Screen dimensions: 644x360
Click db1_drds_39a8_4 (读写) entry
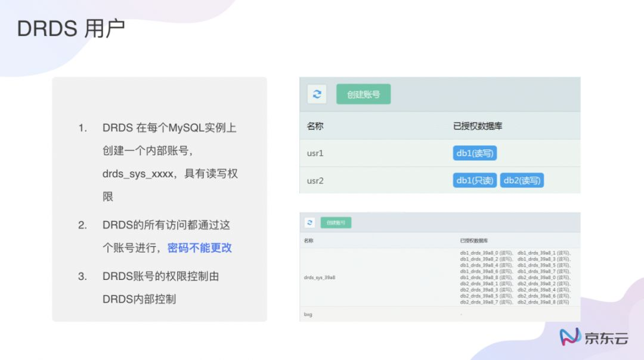click(x=487, y=265)
